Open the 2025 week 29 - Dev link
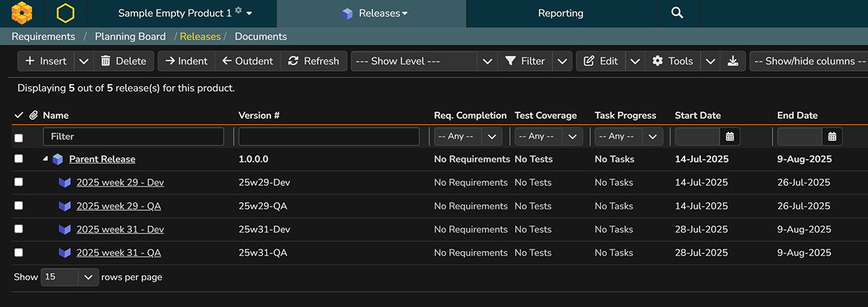Viewport: 868px width, 307px height. 120,182
